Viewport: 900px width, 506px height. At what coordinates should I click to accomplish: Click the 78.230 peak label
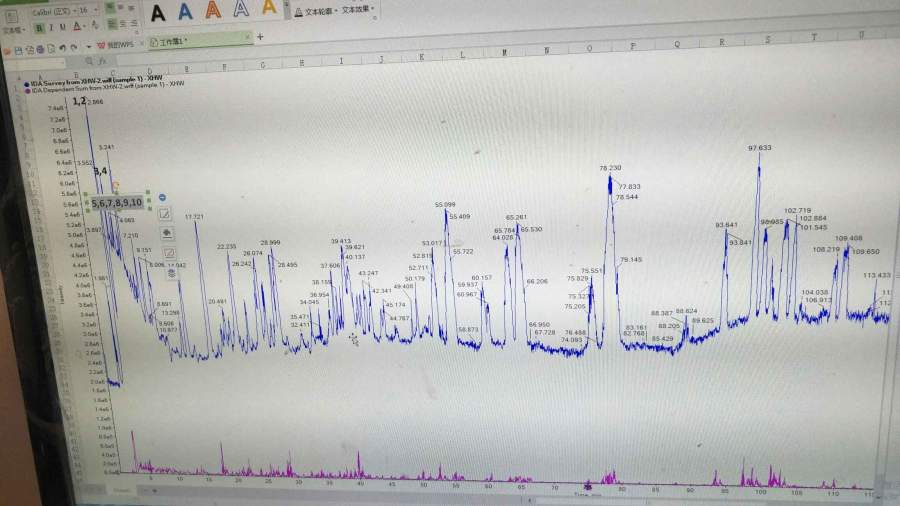tap(610, 168)
